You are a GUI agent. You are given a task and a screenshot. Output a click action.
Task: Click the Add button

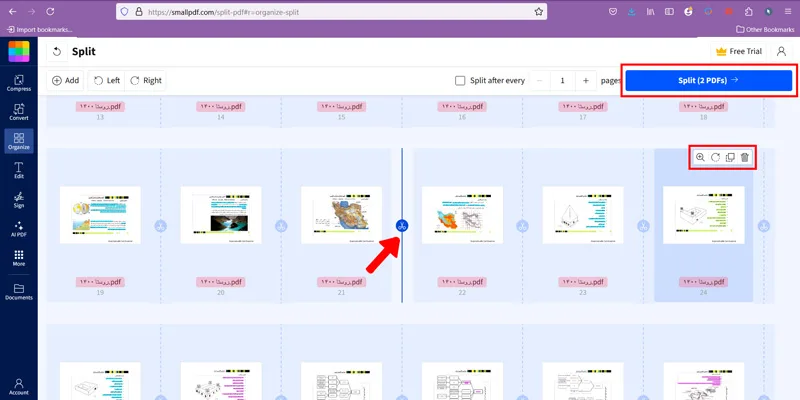pos(65,81)
